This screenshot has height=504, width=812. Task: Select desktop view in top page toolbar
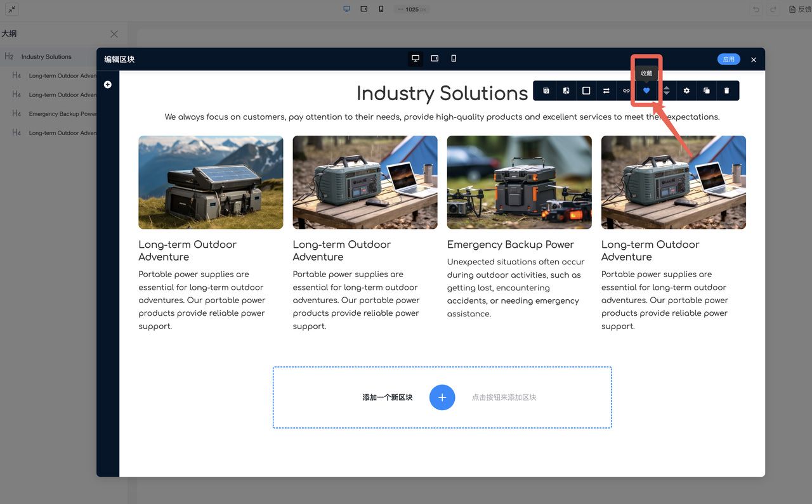pyautogui.click(x=347, y=9)
